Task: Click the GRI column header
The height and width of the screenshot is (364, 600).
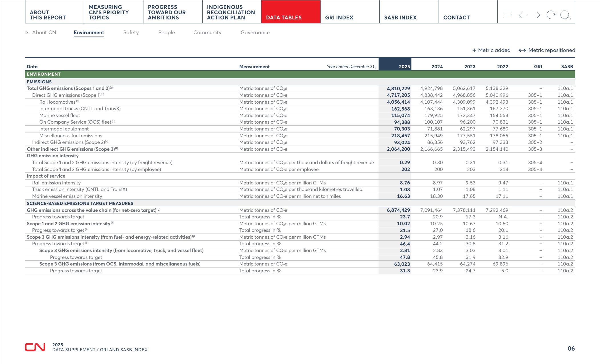Action: click(538, 67)
